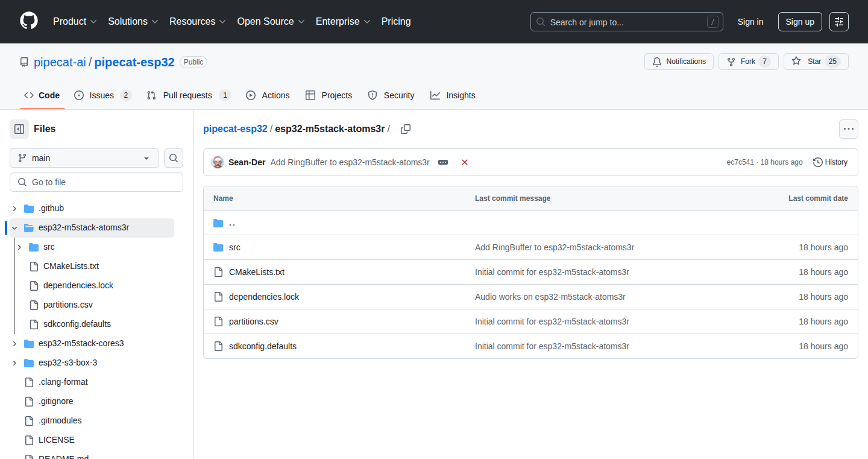This screenshot has height=459, width=868.
Task: Click the parent directory folder icon
Action: [x=218, y=223]
